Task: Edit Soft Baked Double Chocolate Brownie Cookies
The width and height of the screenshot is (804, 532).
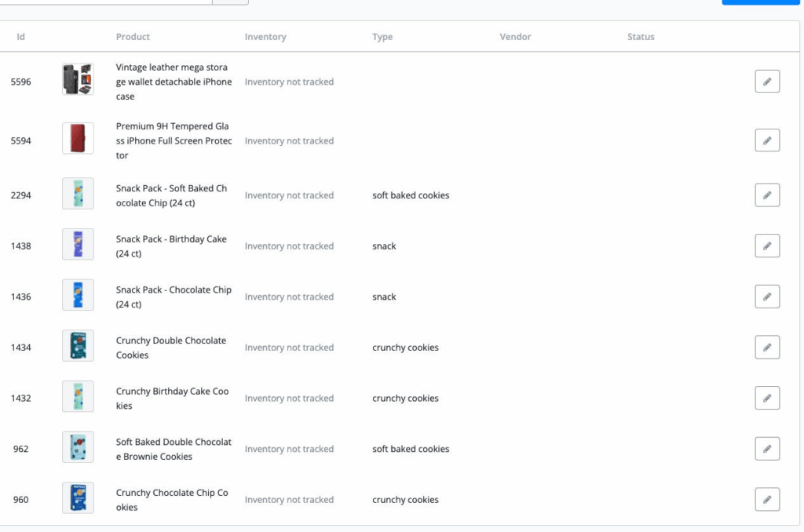Action: (x=766, y=449)
